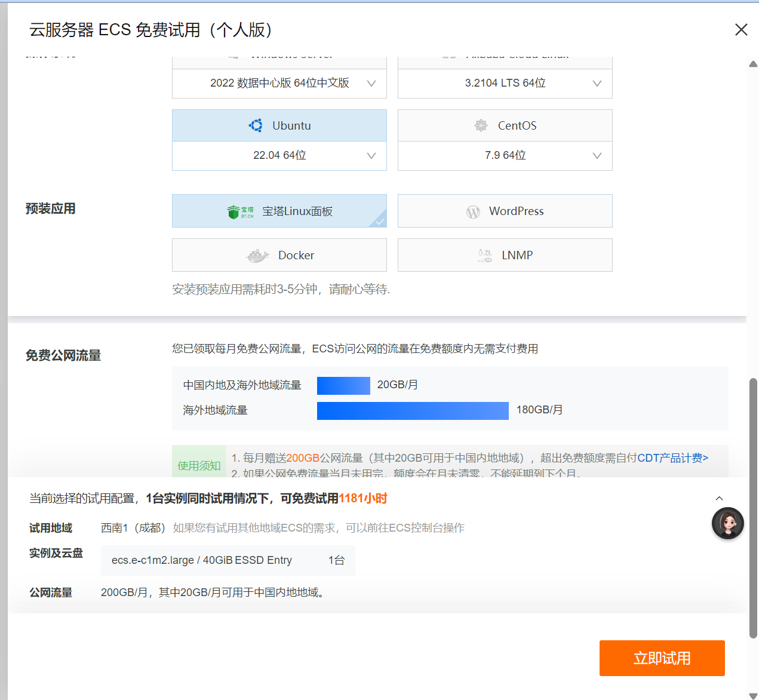Open the Windows Server version dropdown
This screenshot has width=759, height=700.
click(279, 84)
